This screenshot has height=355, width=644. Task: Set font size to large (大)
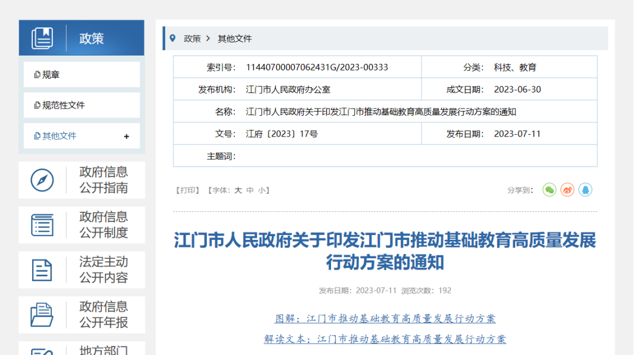(238, 190)
